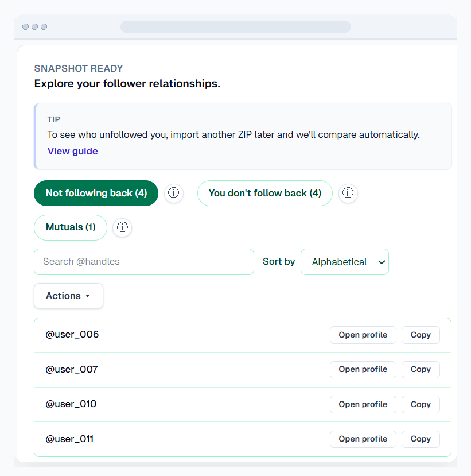Click Open profile for @user_011
Image resolution: width=471 pixels, height=476 pixels.
click(363, 439)
